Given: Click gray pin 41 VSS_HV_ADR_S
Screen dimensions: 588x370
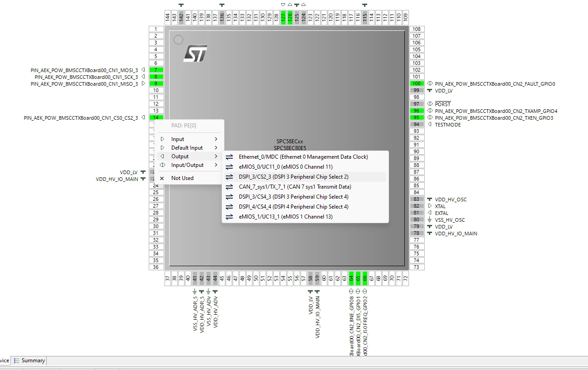Looking at the screenshot, I should click(195, 278).
